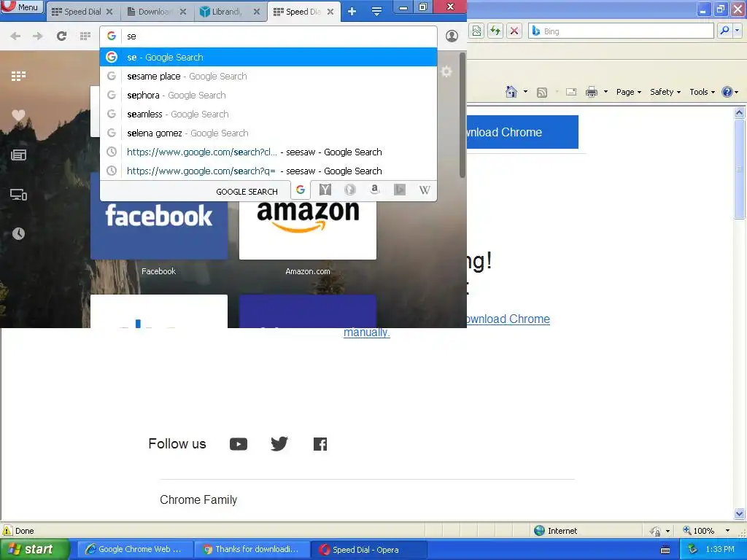Viewport: 747px width, 560px height.
Task: Open the Facebook icon under Follow us
Action: point(320,444)
